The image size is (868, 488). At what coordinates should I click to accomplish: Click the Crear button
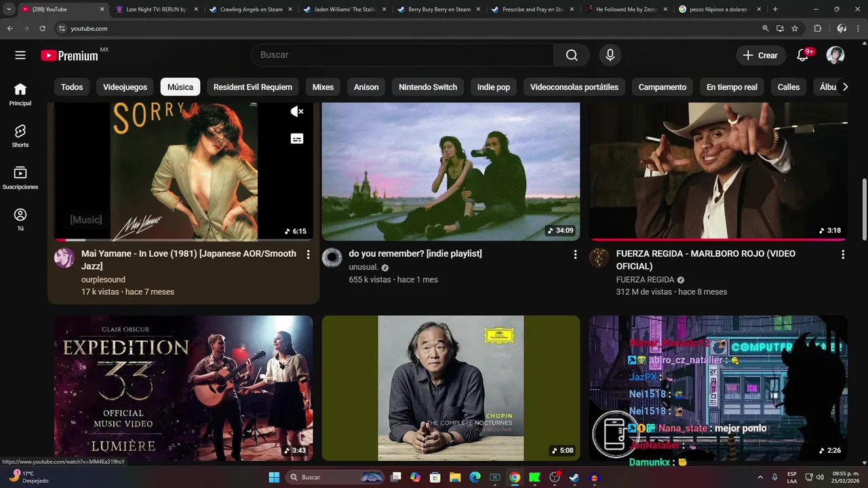pos(761,56)
